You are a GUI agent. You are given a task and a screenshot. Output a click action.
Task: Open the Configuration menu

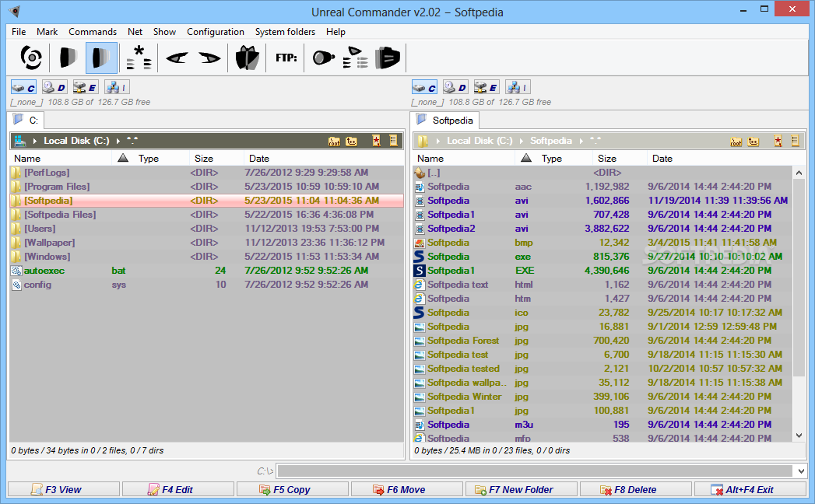215,32
